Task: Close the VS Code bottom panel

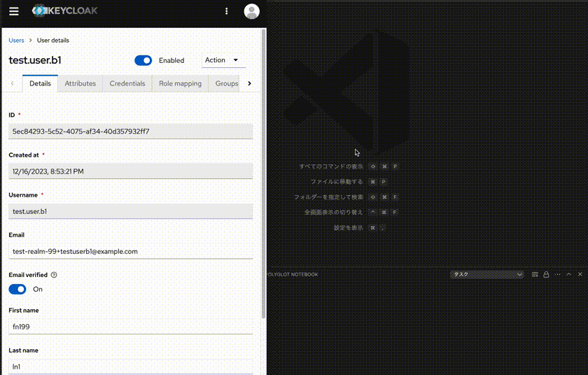Action: pos(580,274)
